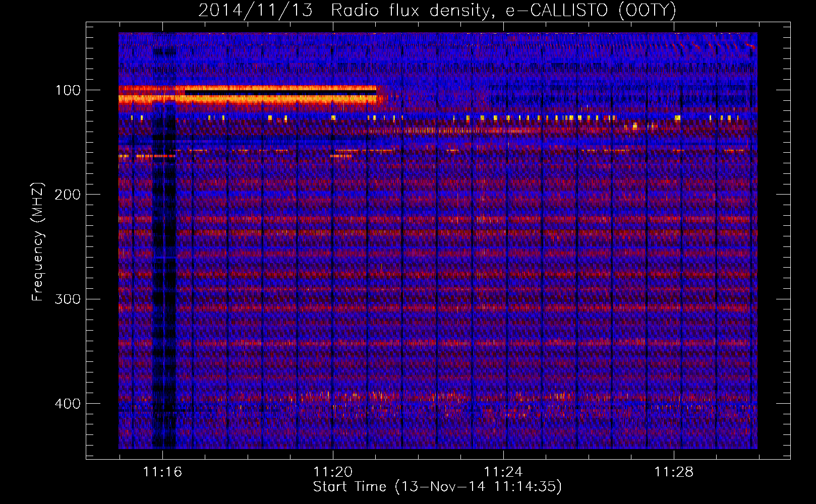816x504 pixels.
Task: Select the e-CALLISTO text in the title
Action: pos(557,10)
